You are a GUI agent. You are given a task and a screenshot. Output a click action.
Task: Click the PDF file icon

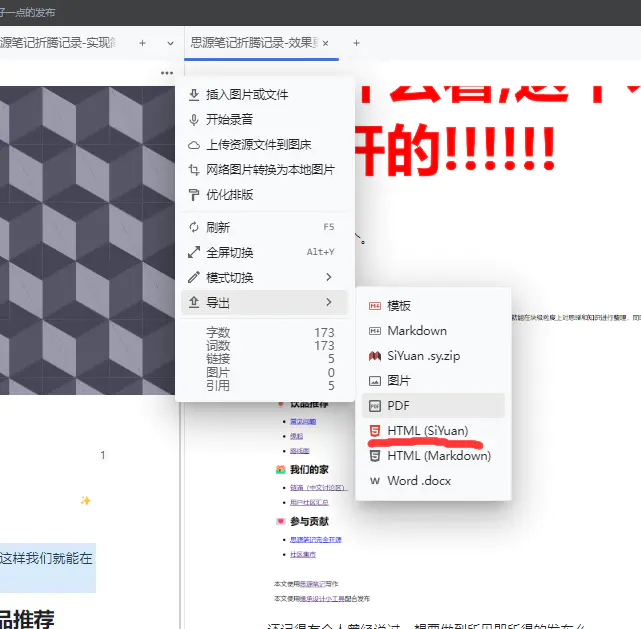coord(375,406)
